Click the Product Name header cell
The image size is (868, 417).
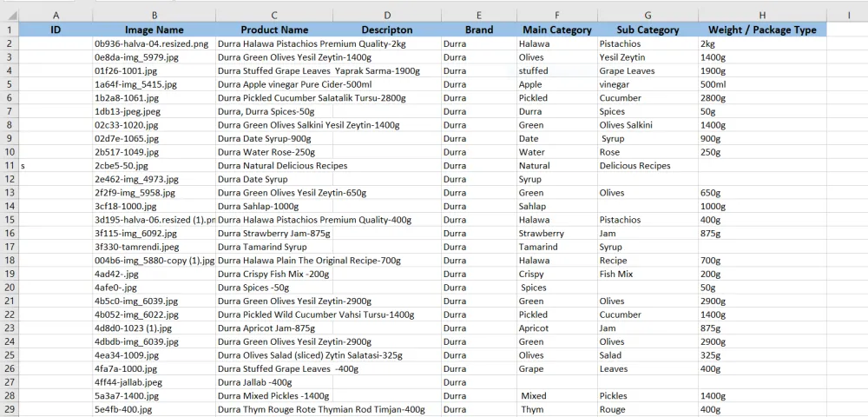274,30
